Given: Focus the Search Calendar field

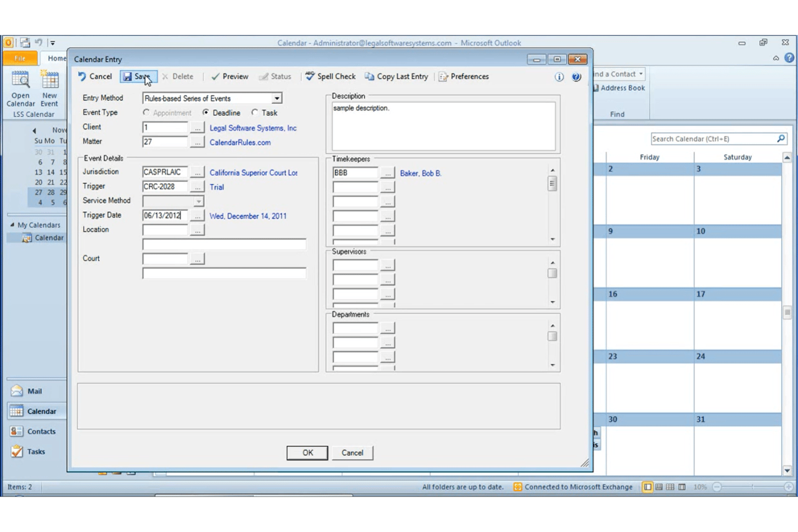Looking at the screenshot, I should click(x=713, y=139).
